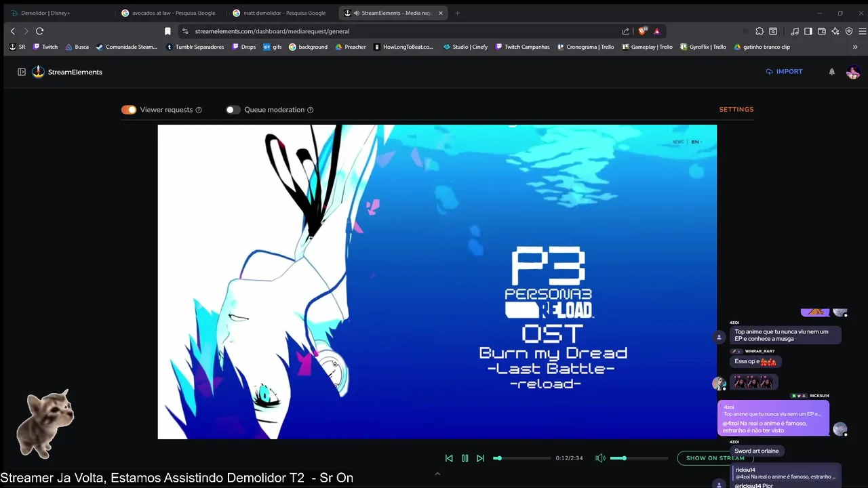Switch to matt demolidor Google search tab
The image size is (868, 488).
pyautogui.click(x=279, y=13)
